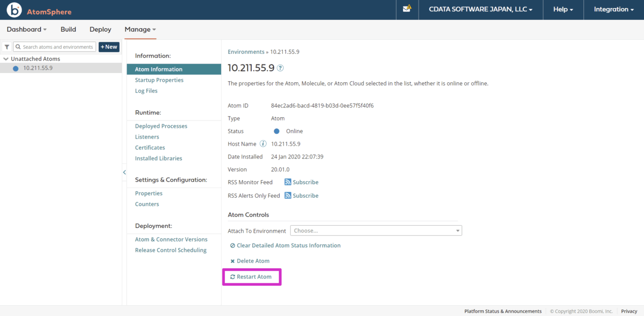
Task: Focus the Search atoms and environments field
Action: [x=54, y=47]
